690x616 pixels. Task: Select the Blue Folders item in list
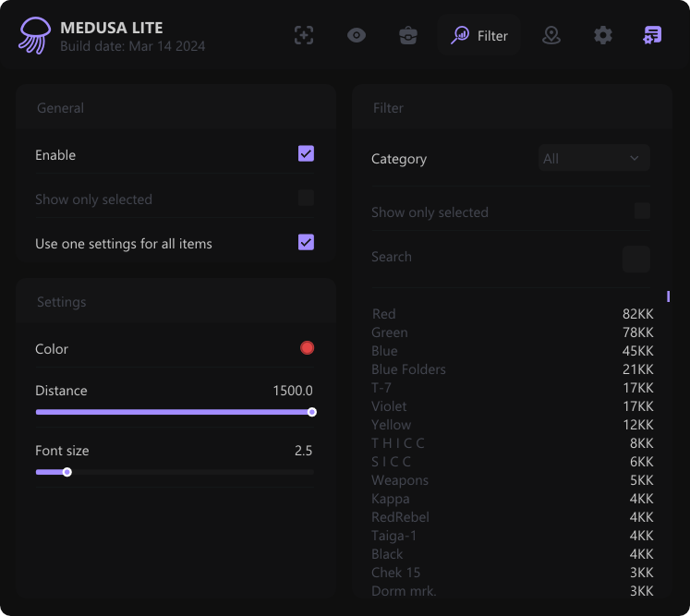click(x=408, y=369)
